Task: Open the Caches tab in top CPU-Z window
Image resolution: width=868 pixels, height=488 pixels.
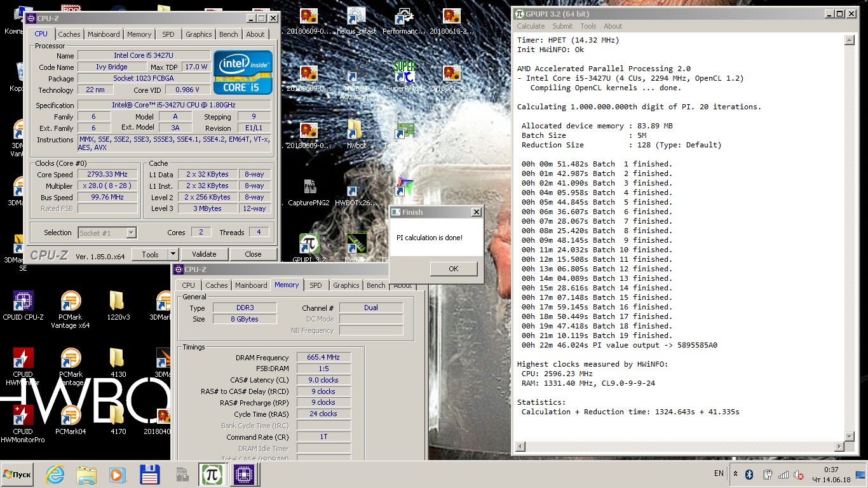Action: tap(69, 34)
